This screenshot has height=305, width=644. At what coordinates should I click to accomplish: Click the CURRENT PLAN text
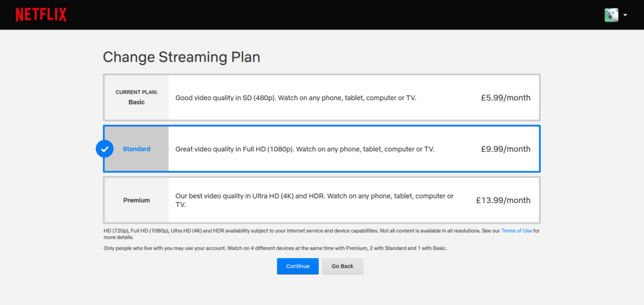[136, 92]
